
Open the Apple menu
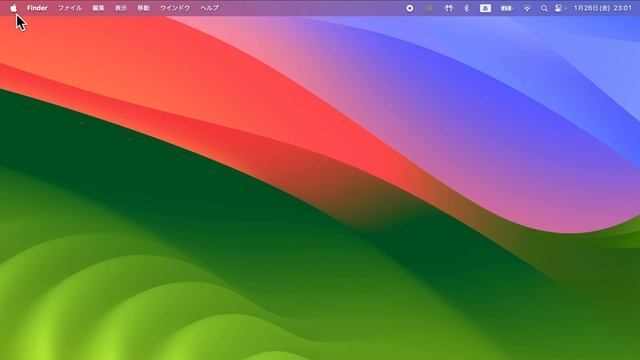pyautogui.click(x=13, y=8)
